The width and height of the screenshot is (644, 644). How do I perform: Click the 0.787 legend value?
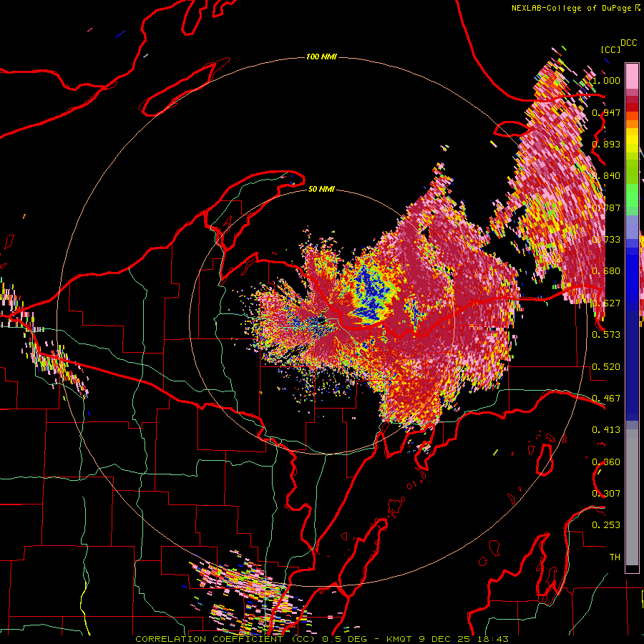click(606, 208)
